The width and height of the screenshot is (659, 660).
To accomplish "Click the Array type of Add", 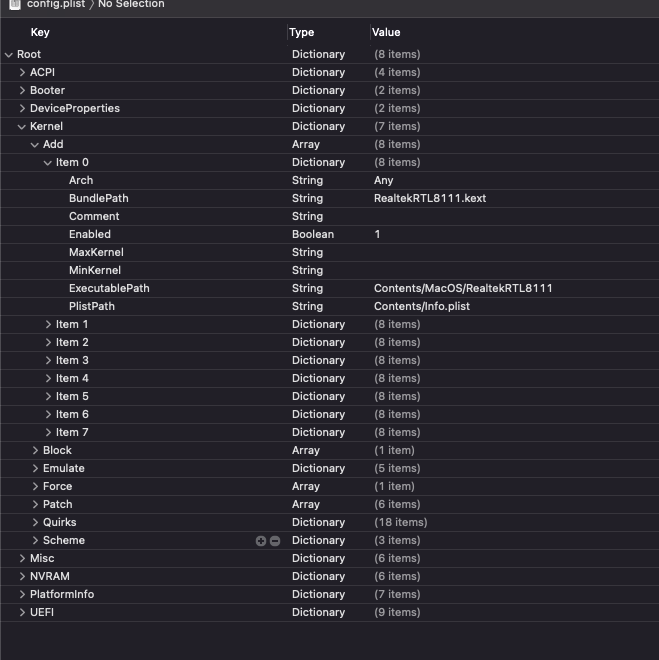I will [x=306, y=145].
